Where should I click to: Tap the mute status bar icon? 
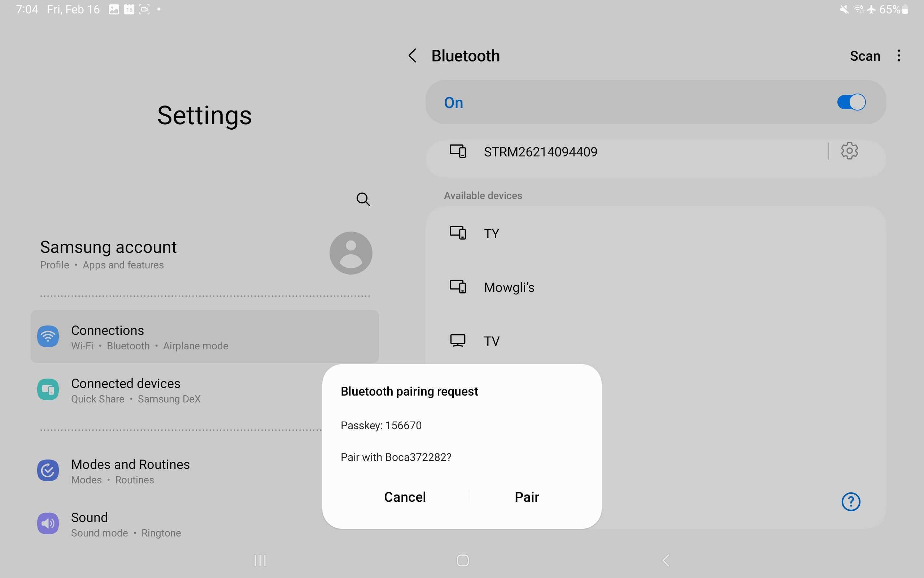[844, 9]
